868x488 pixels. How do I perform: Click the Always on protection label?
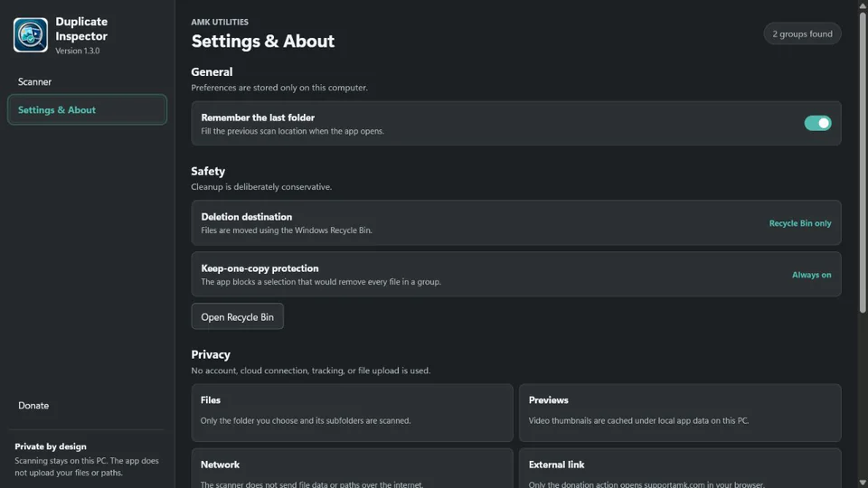pyautogui.click(x=812, y=275)
